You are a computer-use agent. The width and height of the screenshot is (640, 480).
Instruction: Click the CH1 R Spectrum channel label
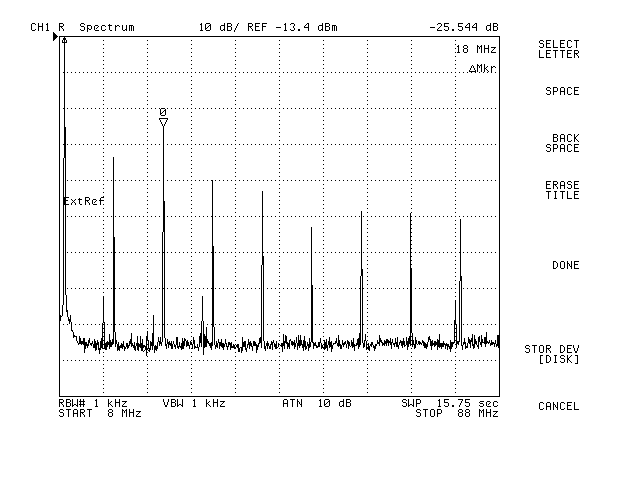click(82, 27)
